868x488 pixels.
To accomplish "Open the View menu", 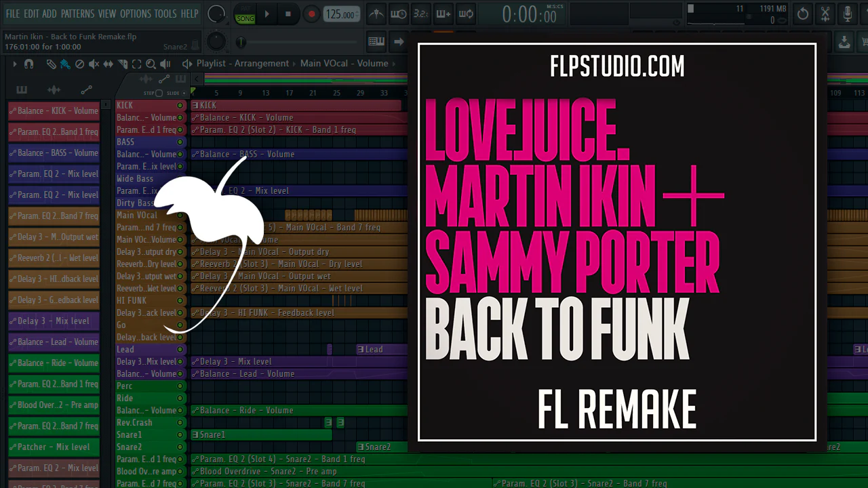I will click(x=107, y=14).
